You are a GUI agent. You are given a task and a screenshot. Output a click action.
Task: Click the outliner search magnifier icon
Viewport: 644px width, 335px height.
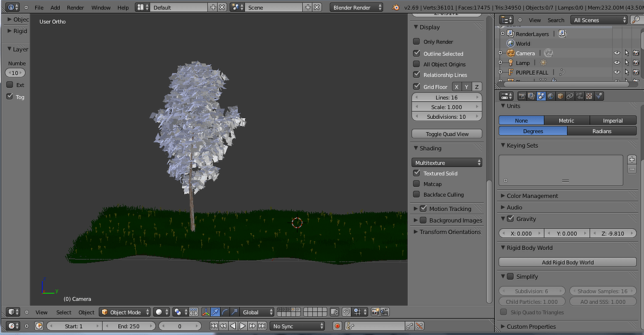coord(636,19)
